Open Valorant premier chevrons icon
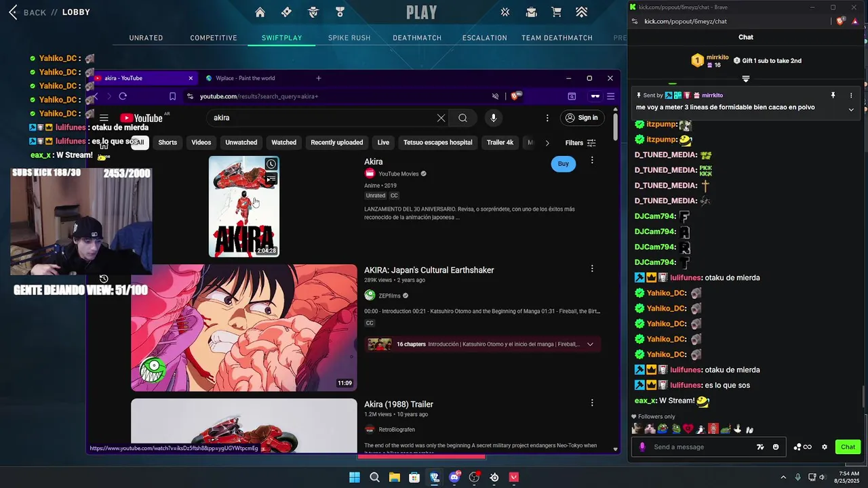Image resolution: width=868 pixels, height=488 pixels. pos(582,12)
